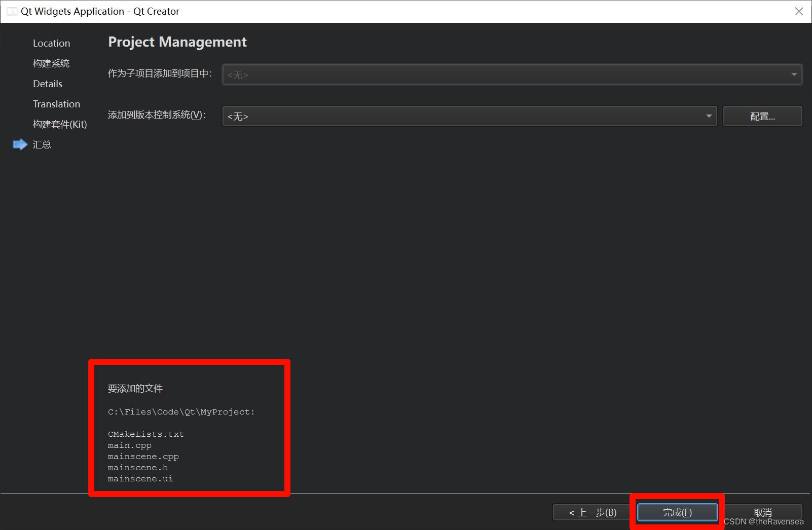
Task: Click the C:\Files\Code\Qt\MyProject: path text
Action: pyautogui.click(x=181, y=412)
